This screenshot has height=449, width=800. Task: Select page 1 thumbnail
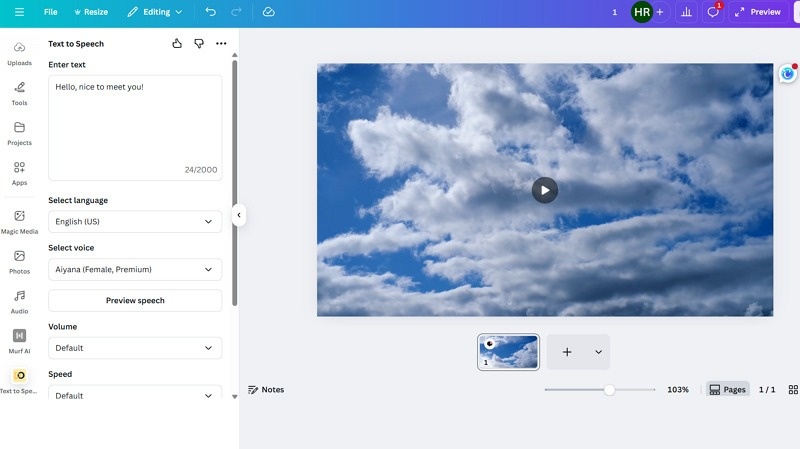click(x=508, y=352)
